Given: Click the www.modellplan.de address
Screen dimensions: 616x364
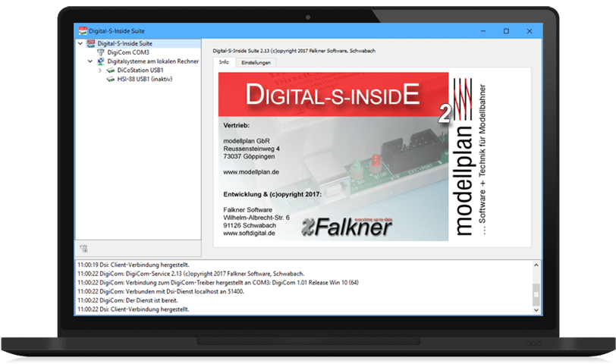Looking at the screenshot, I should click(251, 172).
